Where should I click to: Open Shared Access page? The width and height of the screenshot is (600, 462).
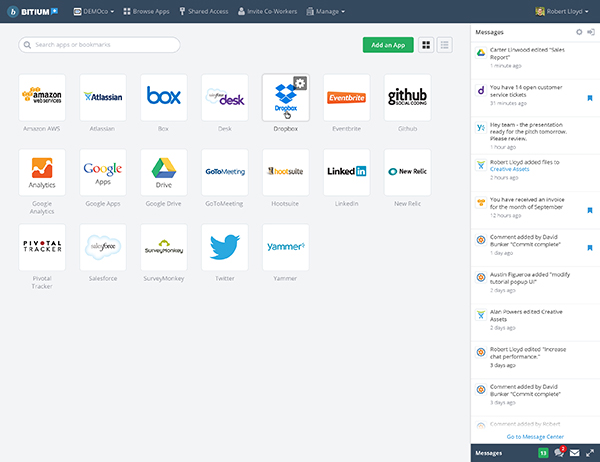pyautogui.click(x=204, y=11)
